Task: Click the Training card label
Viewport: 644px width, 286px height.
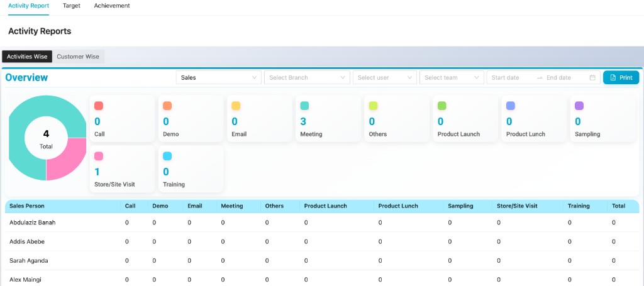Action: pyautogui.click(x=174, y=184)
